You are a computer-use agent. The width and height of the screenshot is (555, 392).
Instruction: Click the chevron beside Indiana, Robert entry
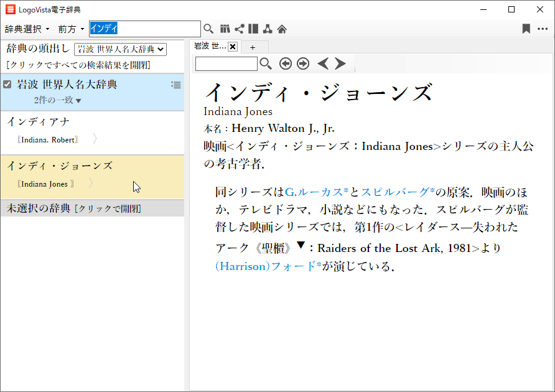click(x=95, y=139)
